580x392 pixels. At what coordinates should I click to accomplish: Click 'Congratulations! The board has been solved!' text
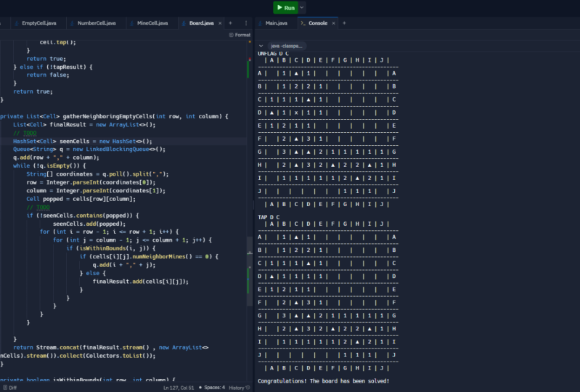(x=323, y=381)
